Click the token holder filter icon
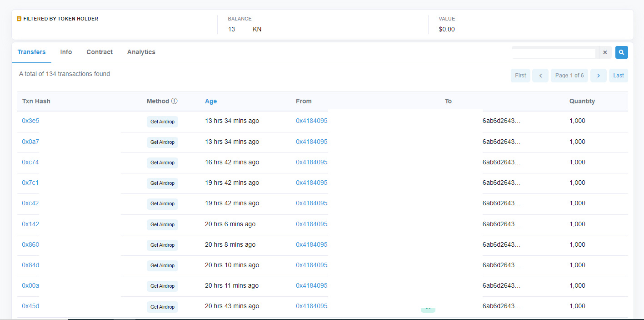Image resolution: width=644 pixels, height=320 pixels. pos(19,19)
